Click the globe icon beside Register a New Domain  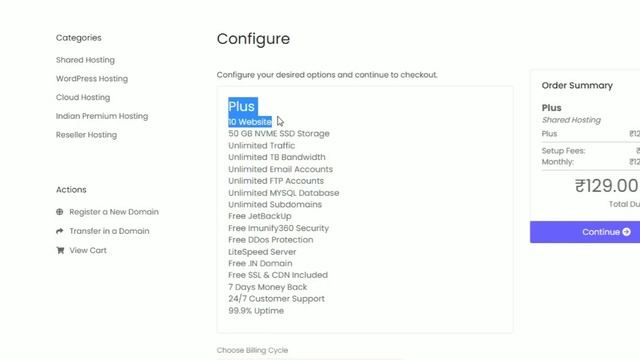[x=60, y=212]
